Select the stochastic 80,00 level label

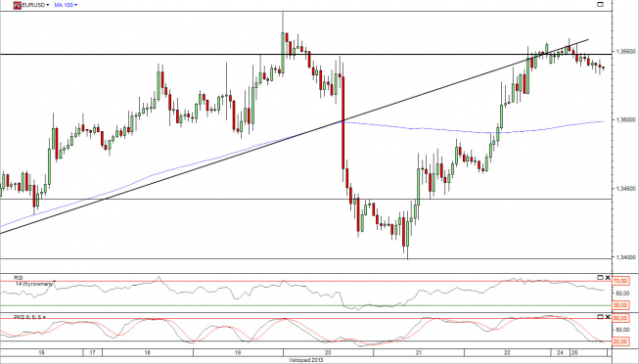click(621, 318)
